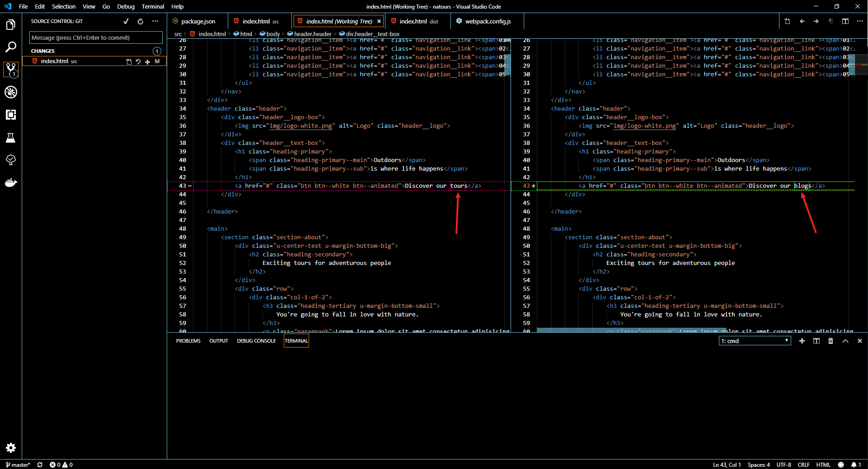Change indentation via Spaces: 4

[x=759, y=464]
